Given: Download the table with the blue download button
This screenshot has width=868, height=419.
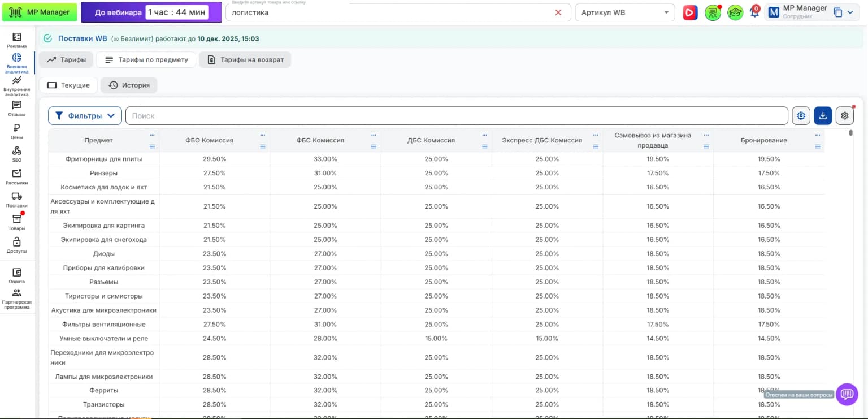Looking at the screenshot, I should pos(823,115).
